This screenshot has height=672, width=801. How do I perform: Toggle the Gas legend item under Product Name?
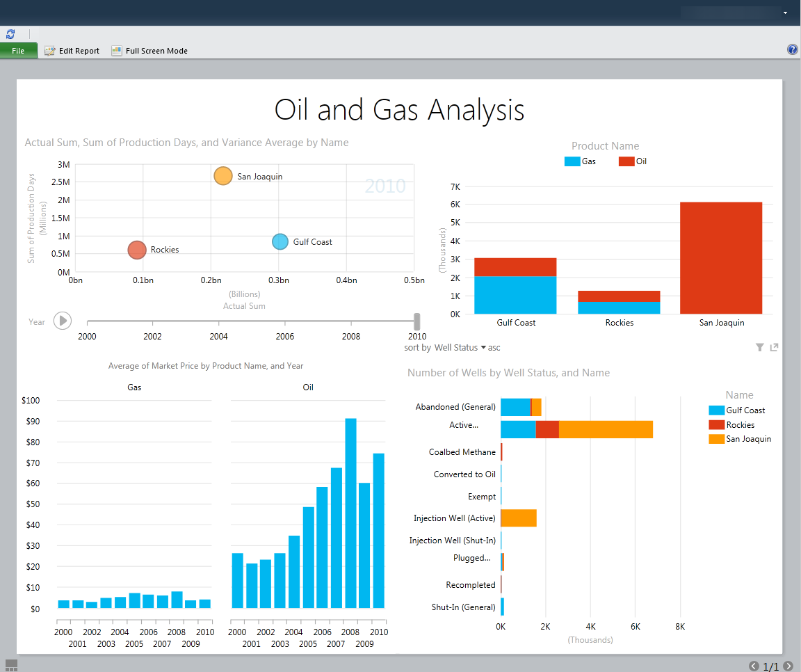coord(581,161)
